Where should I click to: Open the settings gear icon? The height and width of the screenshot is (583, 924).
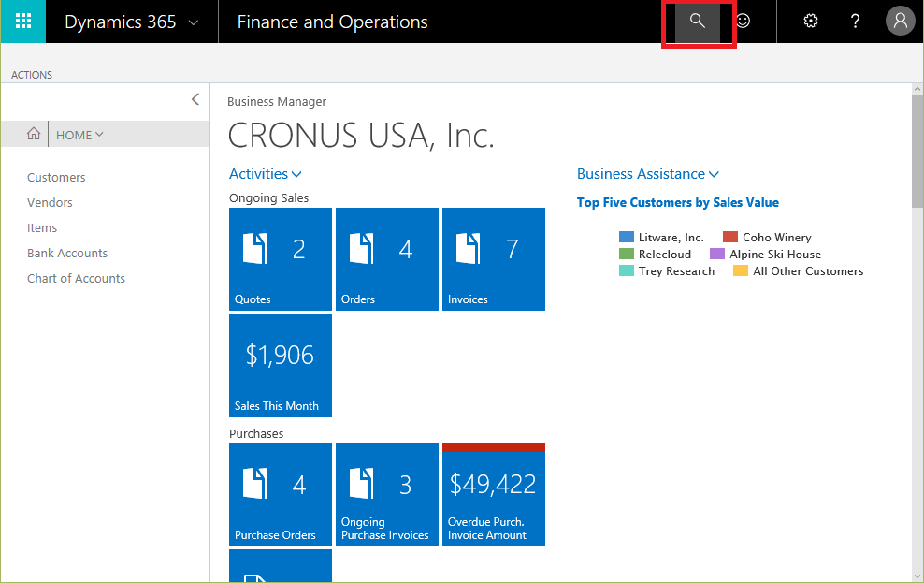tap(811, 22)
